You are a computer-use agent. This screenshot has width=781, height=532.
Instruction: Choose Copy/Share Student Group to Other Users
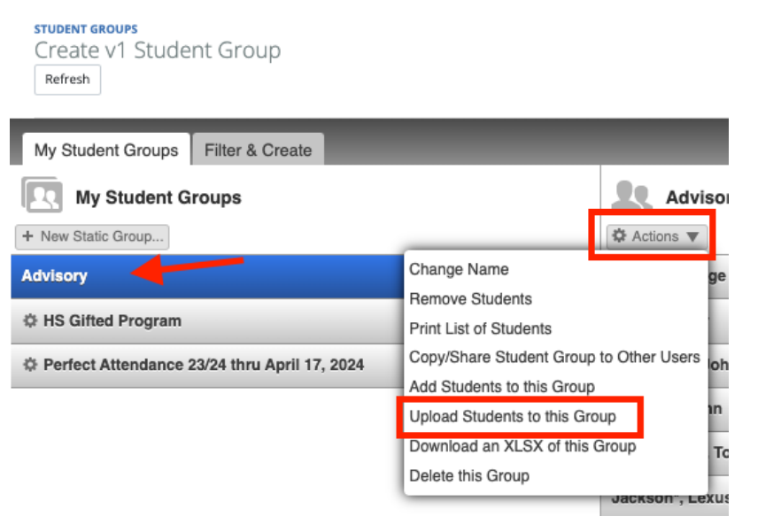tap(554, 357)
